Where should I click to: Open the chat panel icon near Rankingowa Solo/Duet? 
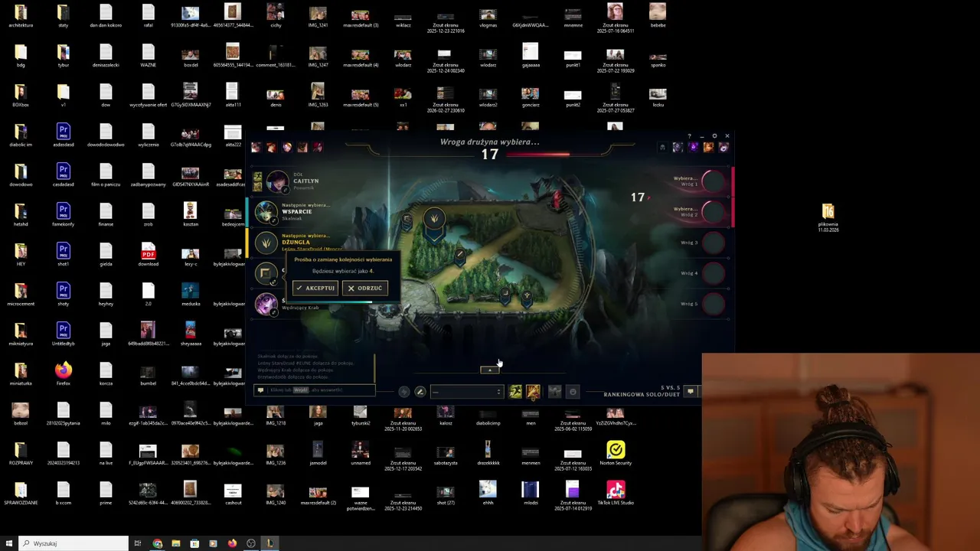pyautogui.click(x=690, y=391)
